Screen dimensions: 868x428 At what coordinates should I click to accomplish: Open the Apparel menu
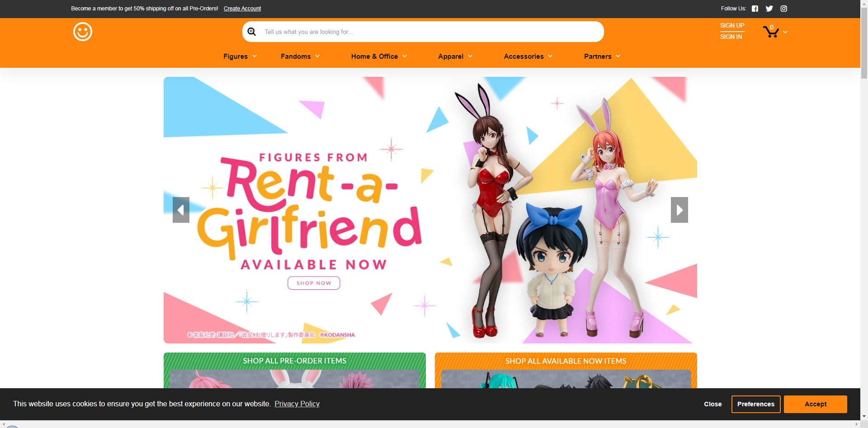pyautogui.click(x=455, y=56)
